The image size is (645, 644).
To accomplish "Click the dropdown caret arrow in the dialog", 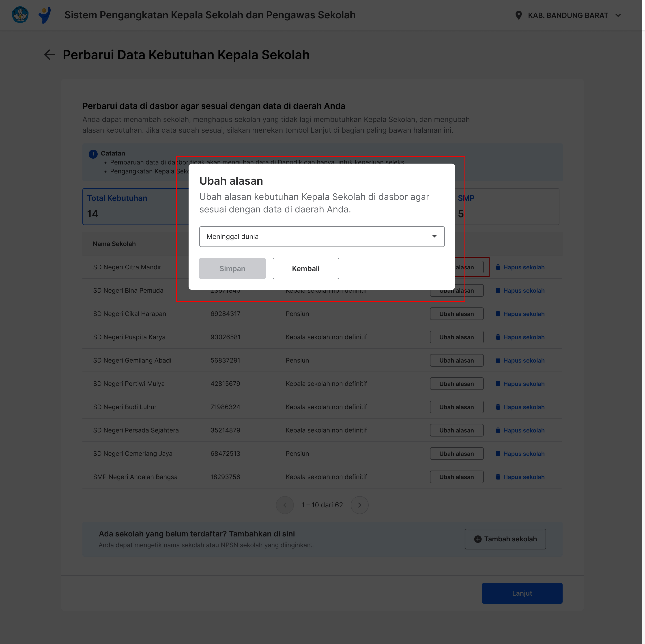I will [434, 236].
